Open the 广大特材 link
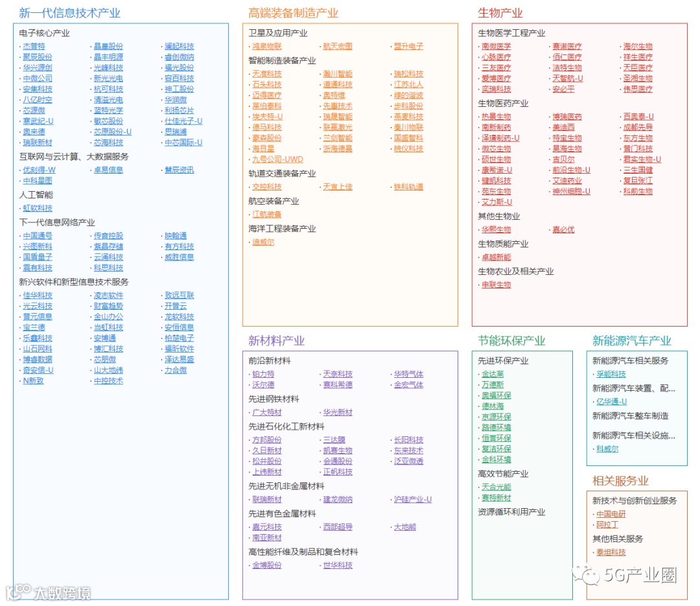Image resolution: width=700 pixels, height=606 pixels. pos(267,413)
